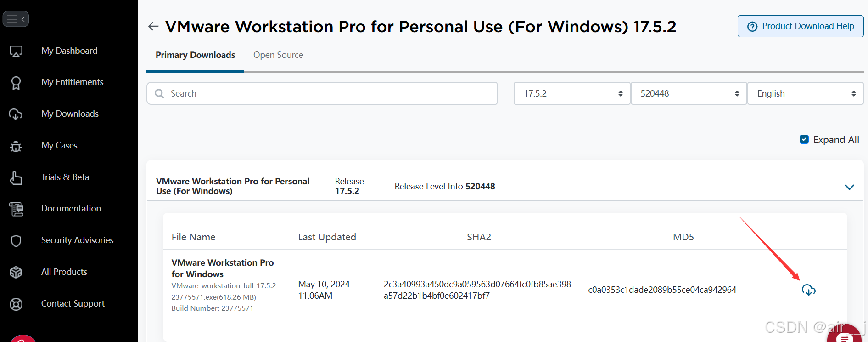Screen dimensions: 868x342
Task: Click the magnifier icon in Search
Action: (x=159, y=93)
